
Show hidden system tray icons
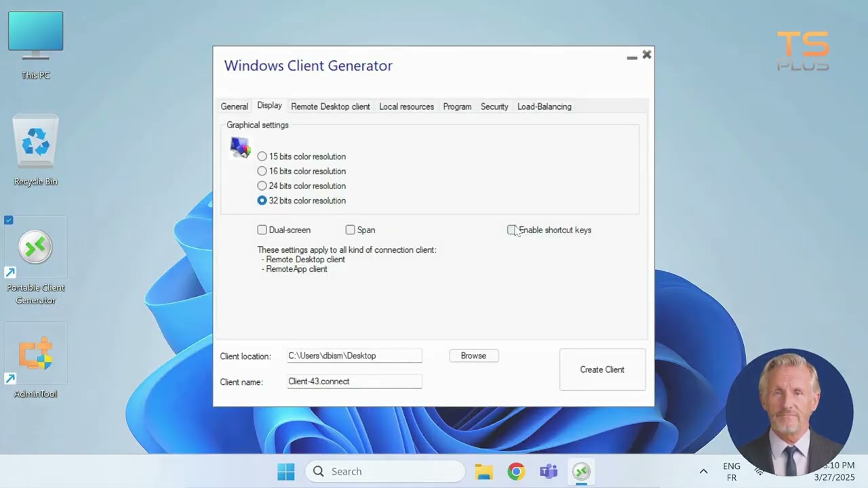[x=703, y=472]
